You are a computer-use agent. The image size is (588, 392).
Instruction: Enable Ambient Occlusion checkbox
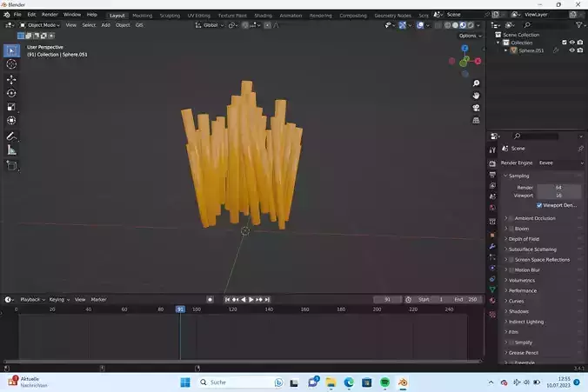[511, 218]
